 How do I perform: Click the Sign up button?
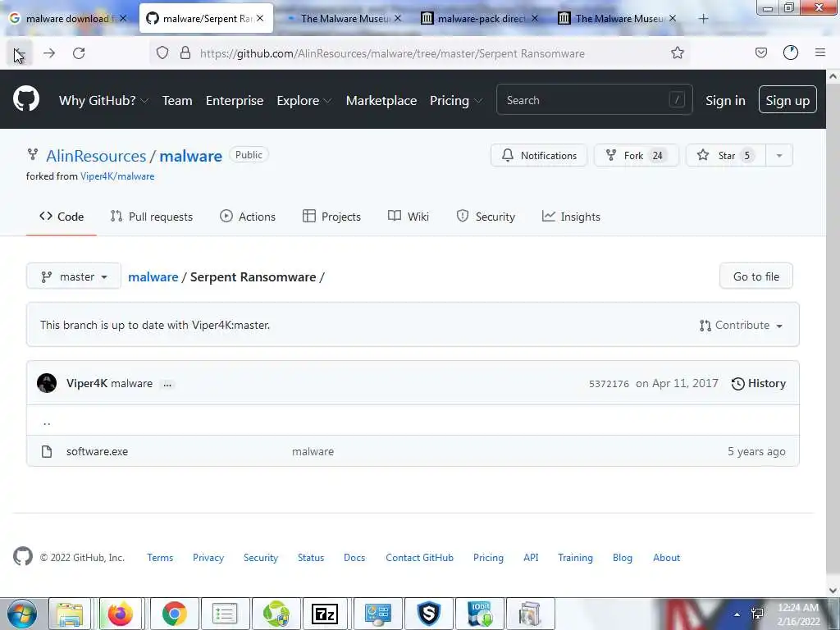tap(787, 99)
